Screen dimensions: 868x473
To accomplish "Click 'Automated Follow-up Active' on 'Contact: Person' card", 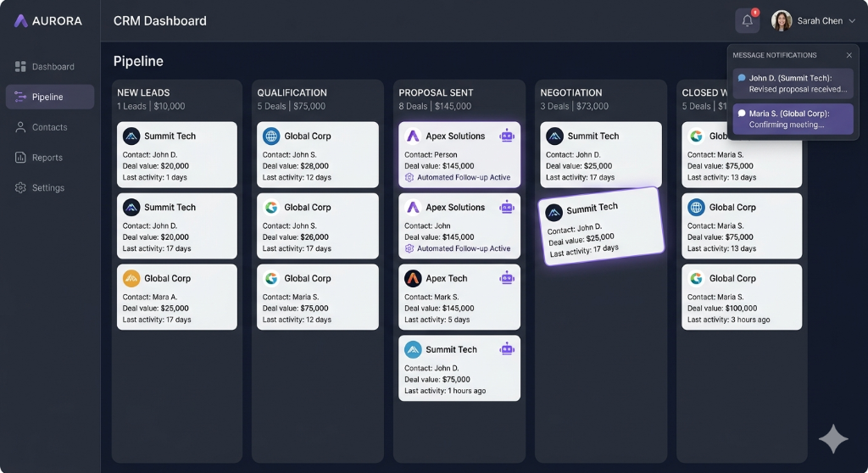I will pos(464,178).
